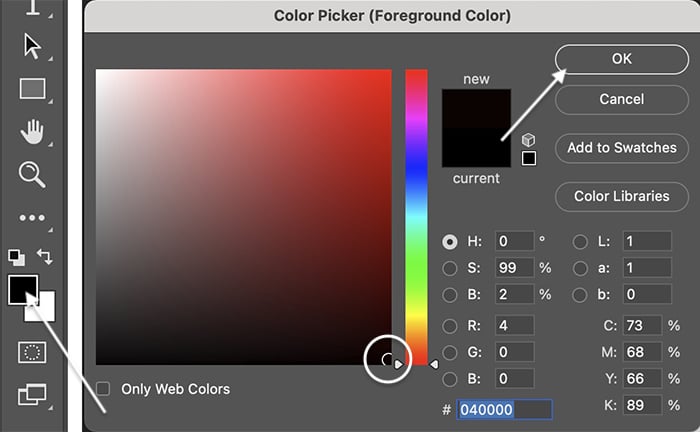
Task: Click the C cyan field showing 73
Action: coord(642,326)
